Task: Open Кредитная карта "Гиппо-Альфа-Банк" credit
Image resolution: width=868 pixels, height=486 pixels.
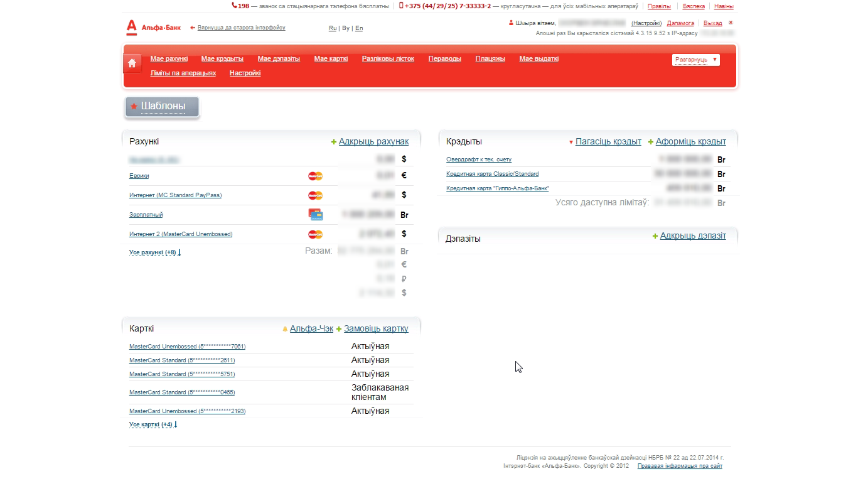Action: pyautogui.click(x=498, y=188)
